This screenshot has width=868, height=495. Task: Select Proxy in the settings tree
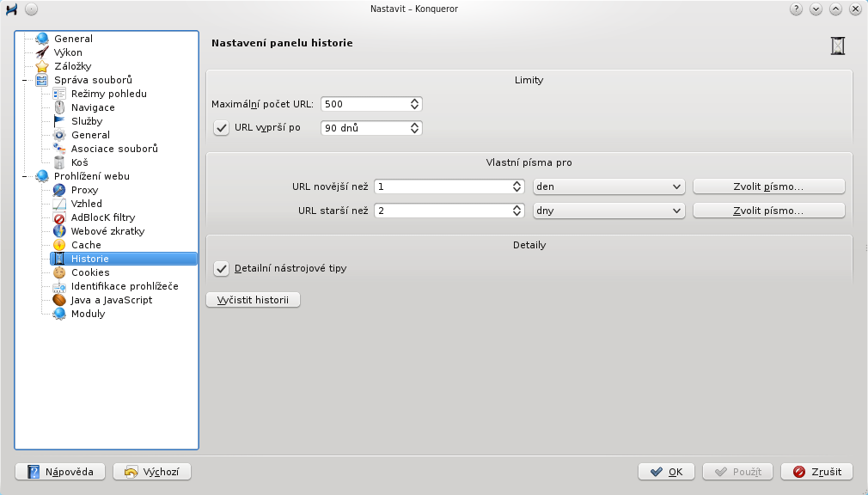[x=84, y=190]
